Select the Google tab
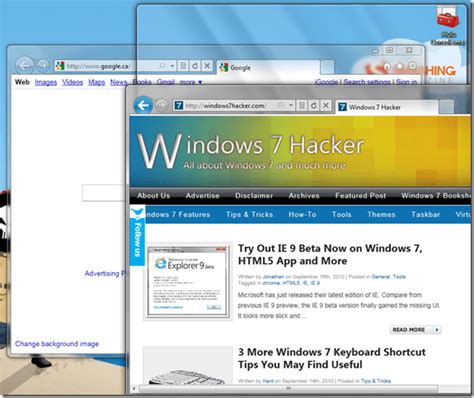The width and height of the screenshot is (474, 398). 268,67
